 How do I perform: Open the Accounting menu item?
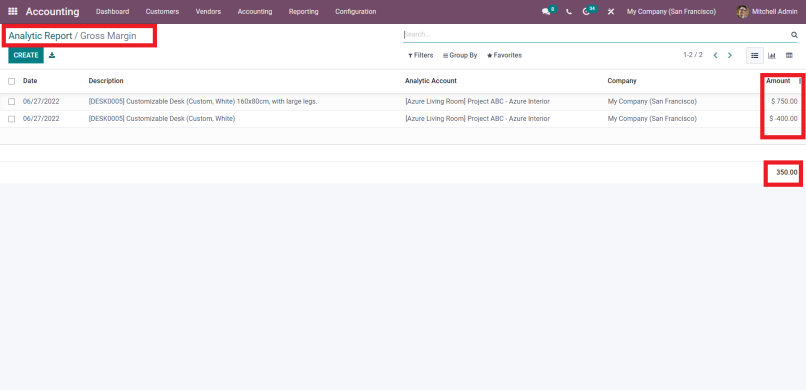point(255,11)
